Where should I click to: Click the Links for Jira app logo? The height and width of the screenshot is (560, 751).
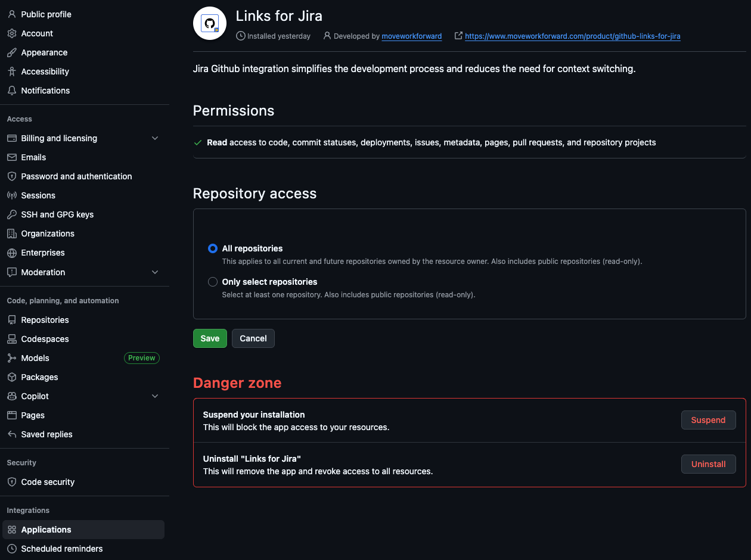[x=210, y=24]
